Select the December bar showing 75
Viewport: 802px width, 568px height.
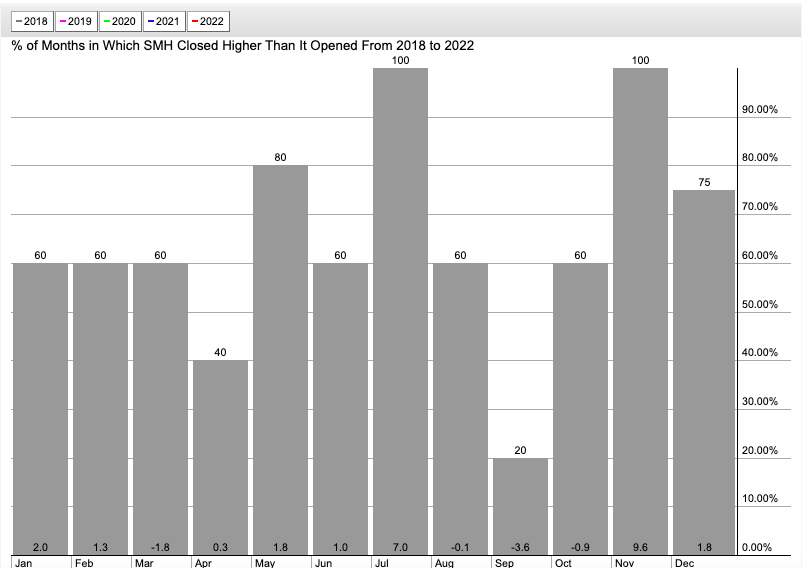click(704, 373)
